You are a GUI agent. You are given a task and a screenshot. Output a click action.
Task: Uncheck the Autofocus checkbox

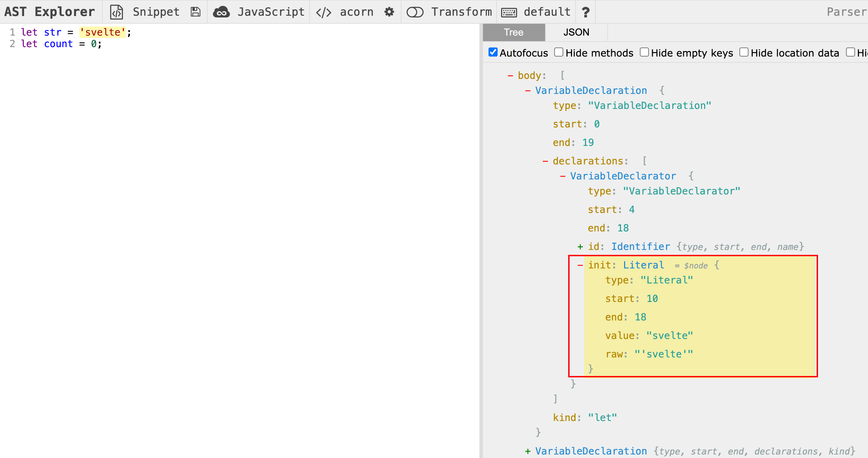click(493, 52)
